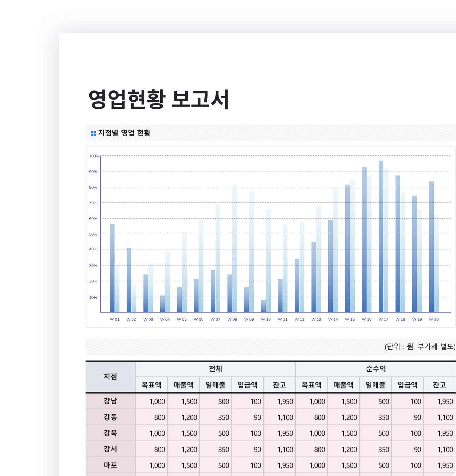Select 일매출 column header under 순수익
The height and width of the screenshot is (476, 456).
point(376,385)
